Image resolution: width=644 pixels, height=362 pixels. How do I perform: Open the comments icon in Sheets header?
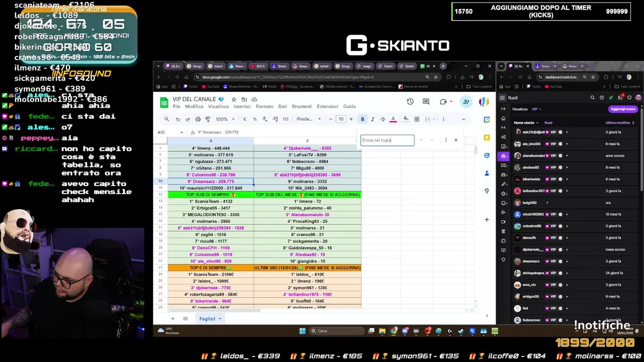coord(426,102)
